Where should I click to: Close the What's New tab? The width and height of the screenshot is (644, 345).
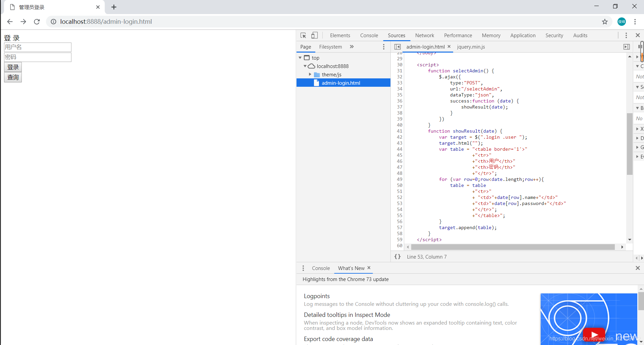(x=369, y=268)
